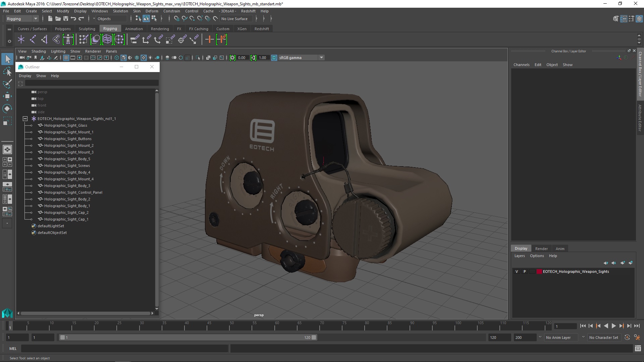This screenshot has width=644, height=362.
Task: Play animation forwards
Action: 613,326
